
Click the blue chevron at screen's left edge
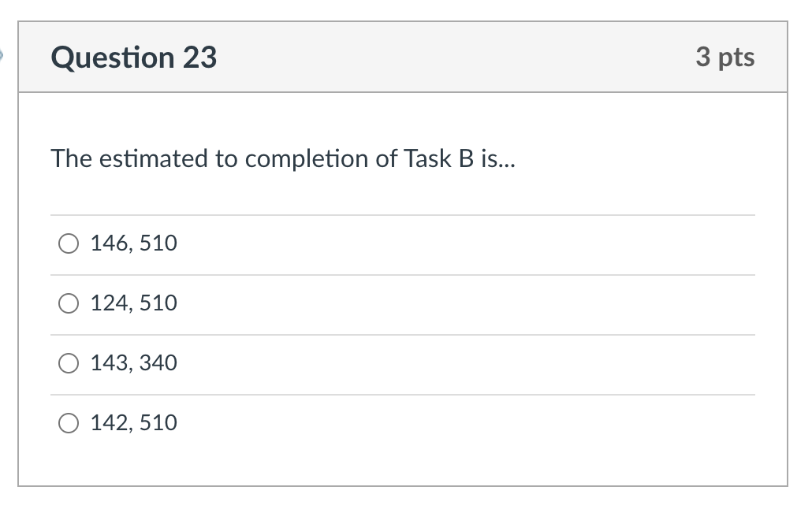4,55
